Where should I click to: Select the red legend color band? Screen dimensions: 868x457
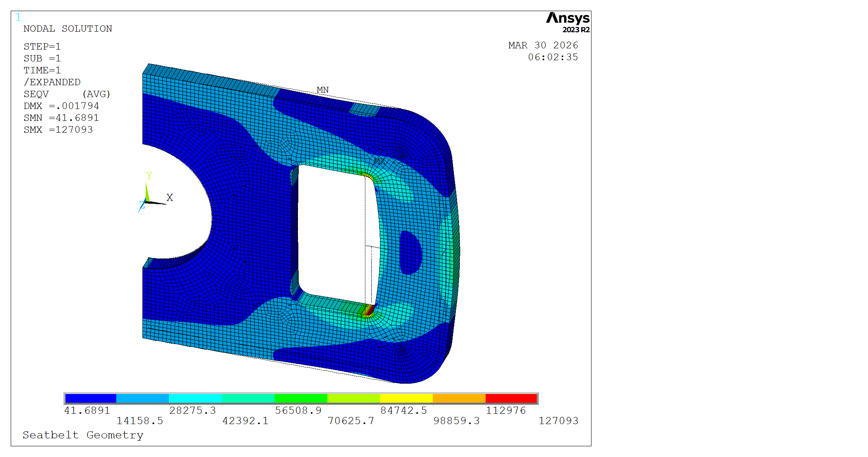pyautogui.click(x=511, y=398)
